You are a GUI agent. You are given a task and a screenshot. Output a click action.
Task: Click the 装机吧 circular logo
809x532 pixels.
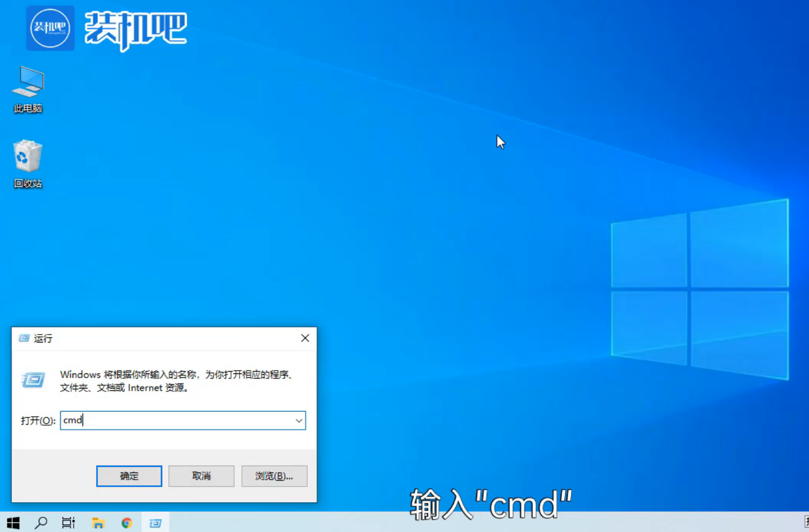(x=50, y=28)
